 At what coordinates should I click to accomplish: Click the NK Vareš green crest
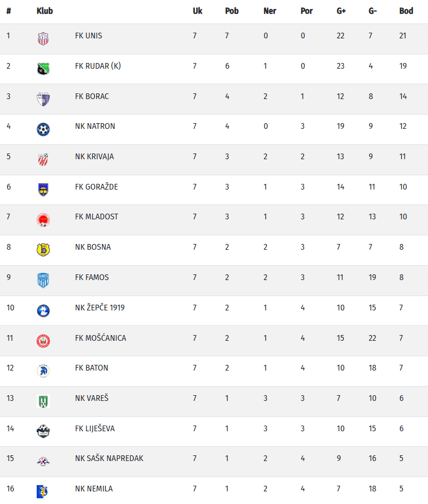(x=43, y=401)
